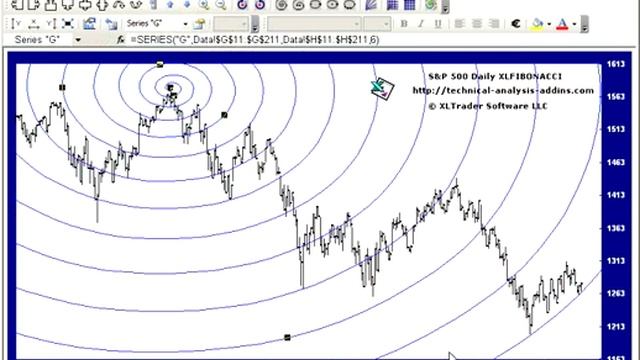
Task: Click the chart rotate icon next to chart type
Action: [111, 24]
